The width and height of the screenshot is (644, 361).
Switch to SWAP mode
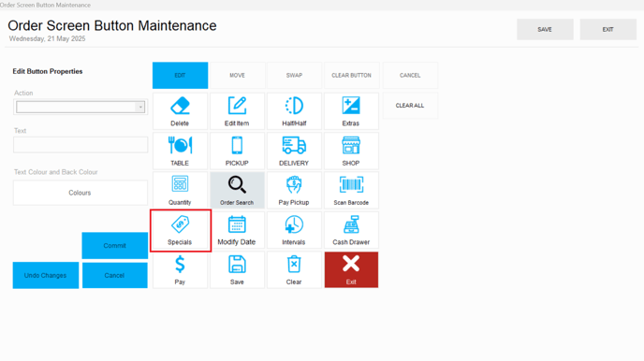pyautogui.click(x=294, y=76)
